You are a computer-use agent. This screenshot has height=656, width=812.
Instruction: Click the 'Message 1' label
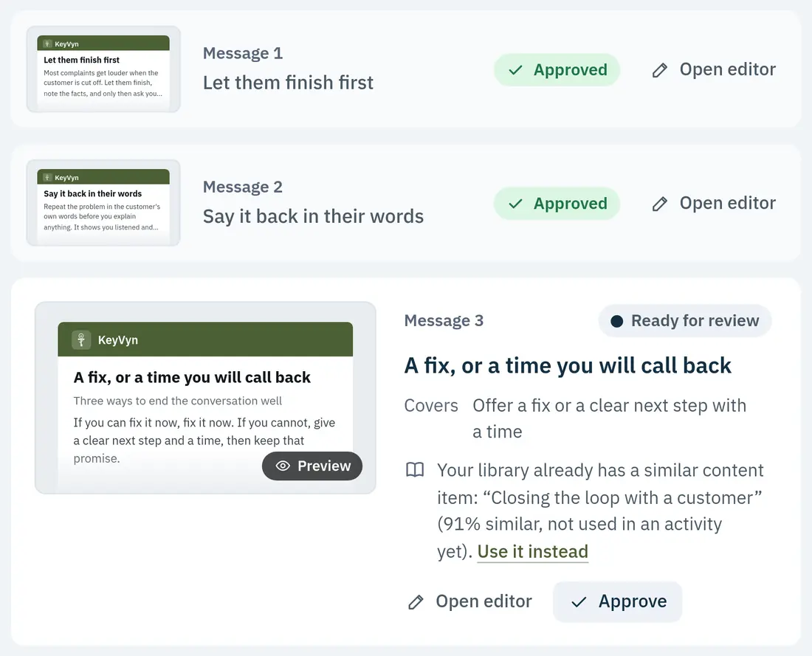pos(243,53)
